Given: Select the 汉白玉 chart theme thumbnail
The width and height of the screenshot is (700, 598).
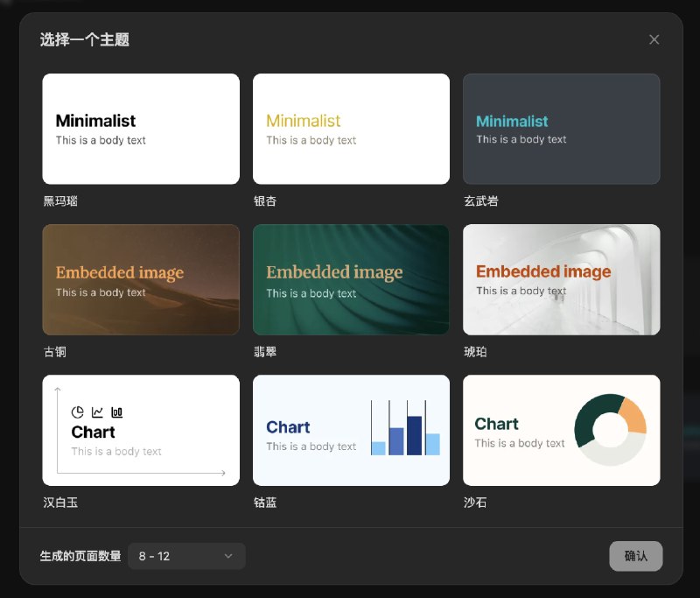Looking at the screenshot, I should click(141, 430).
